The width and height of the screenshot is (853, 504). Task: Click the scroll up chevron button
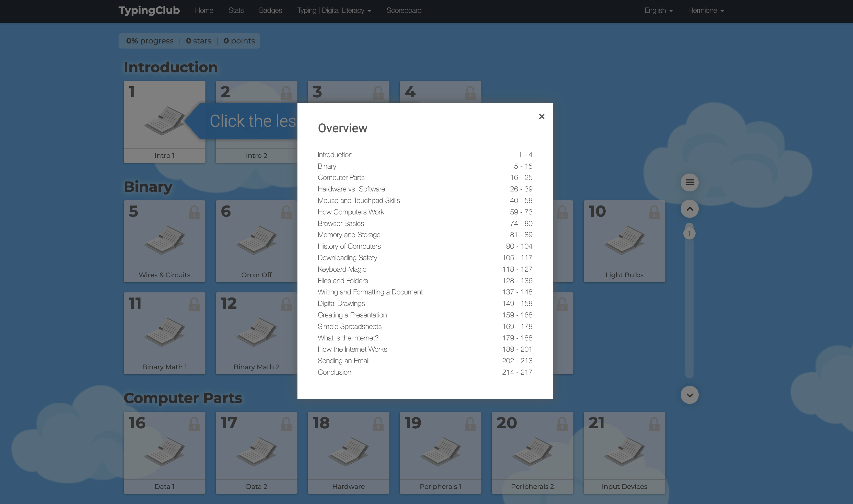(689, 209)
